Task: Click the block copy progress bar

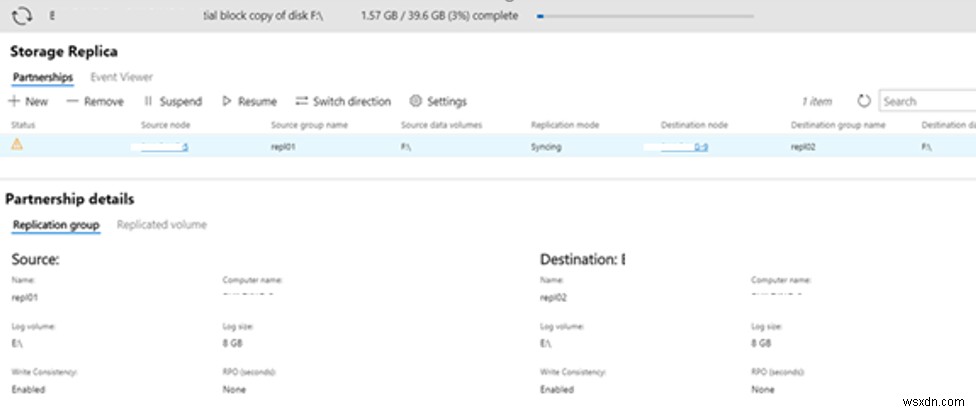Action: click(x=645, y=17)
